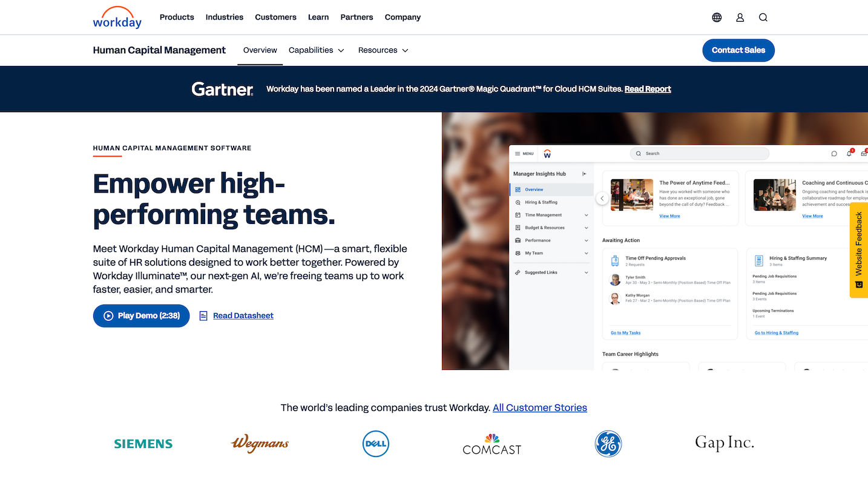Click the Comcast logo
This screenshot has height=500, width=868.
[492, 444]
